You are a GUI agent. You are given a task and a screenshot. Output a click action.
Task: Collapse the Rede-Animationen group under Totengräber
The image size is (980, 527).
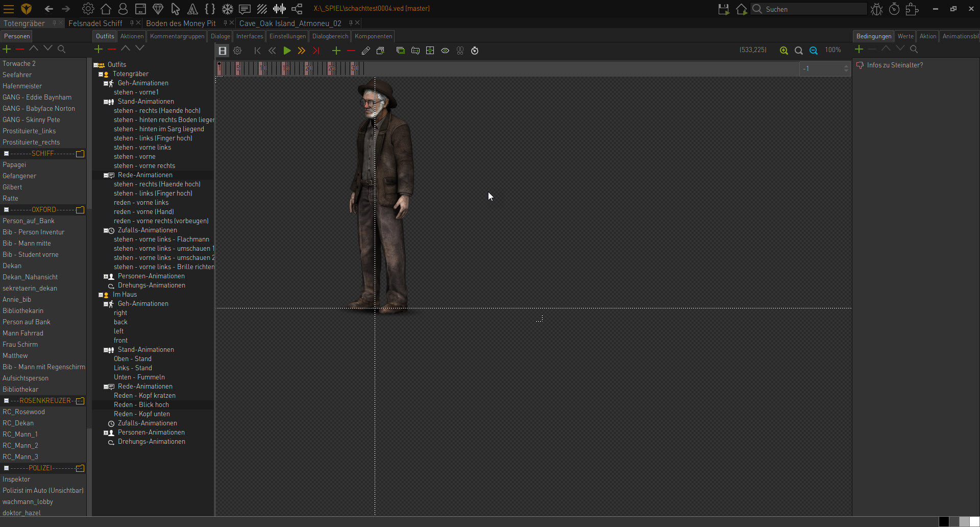[x=106, y=175]
